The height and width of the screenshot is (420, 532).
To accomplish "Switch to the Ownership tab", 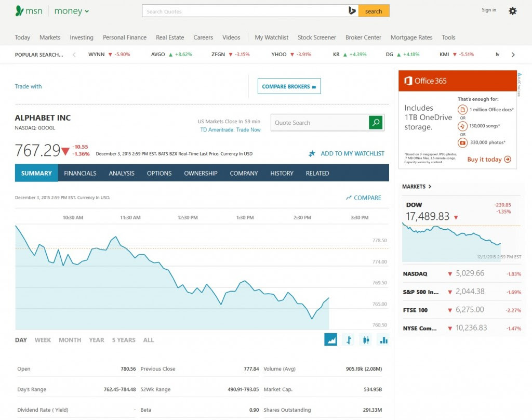I will 201,173.
